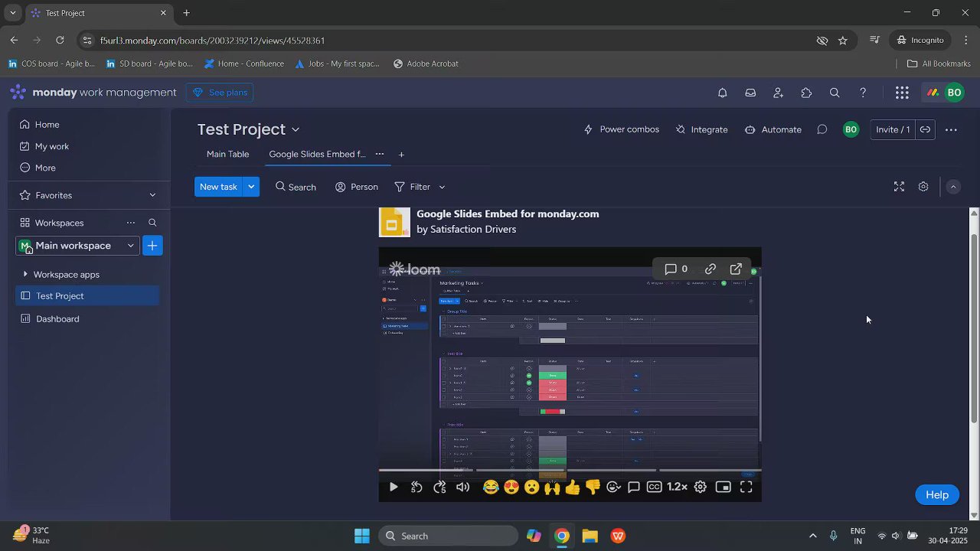Viewport: 980px width, 551px height.
Task: Go to Home in the sidebar
Action: coord(47,125)
